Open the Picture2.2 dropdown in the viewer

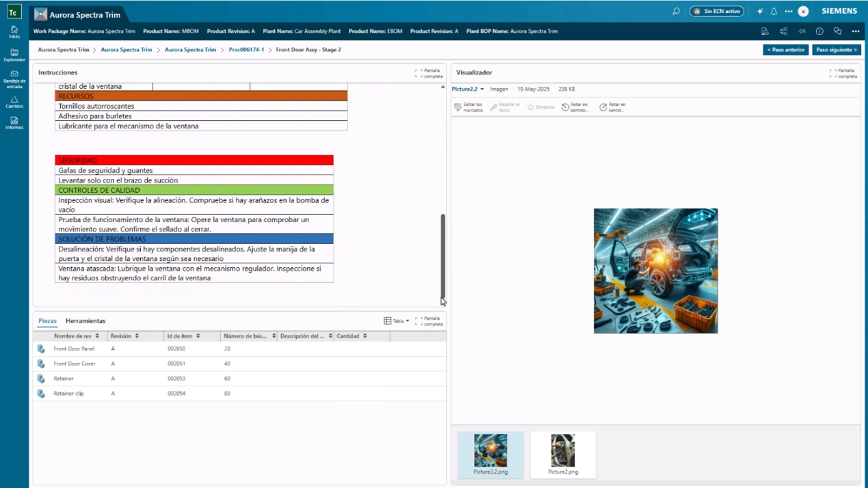pyautogui.click(x=468, y=89)
